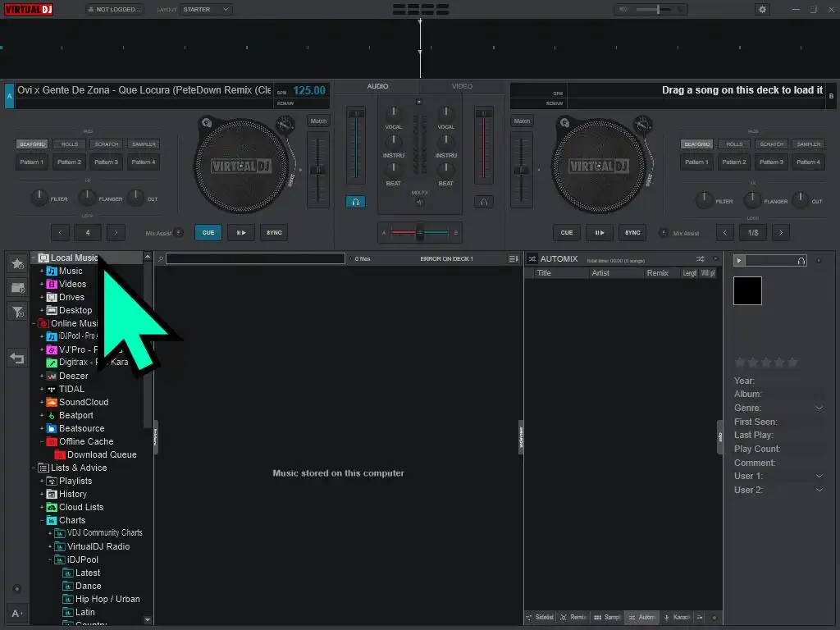This screenshot has height=630, width=840.
Task: Click the headphone icon in prelisten bar
Action: tap(801, 261)
